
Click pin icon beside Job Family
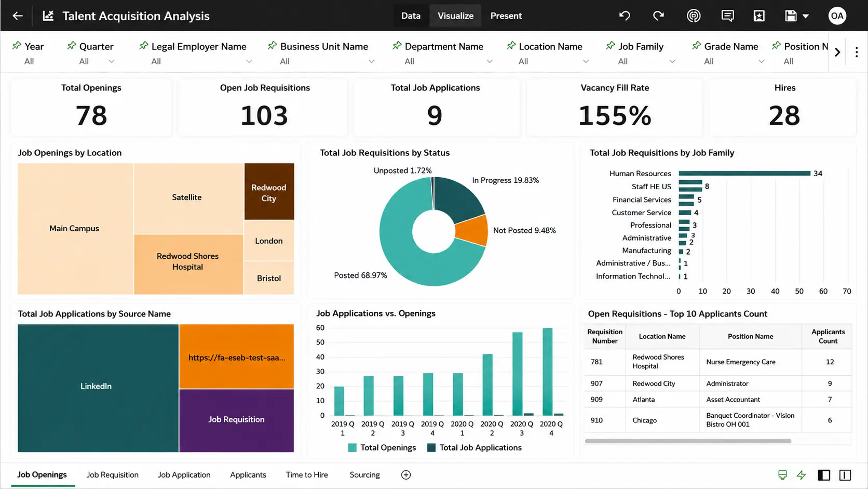pyautogui.click(x=611, y=46)
